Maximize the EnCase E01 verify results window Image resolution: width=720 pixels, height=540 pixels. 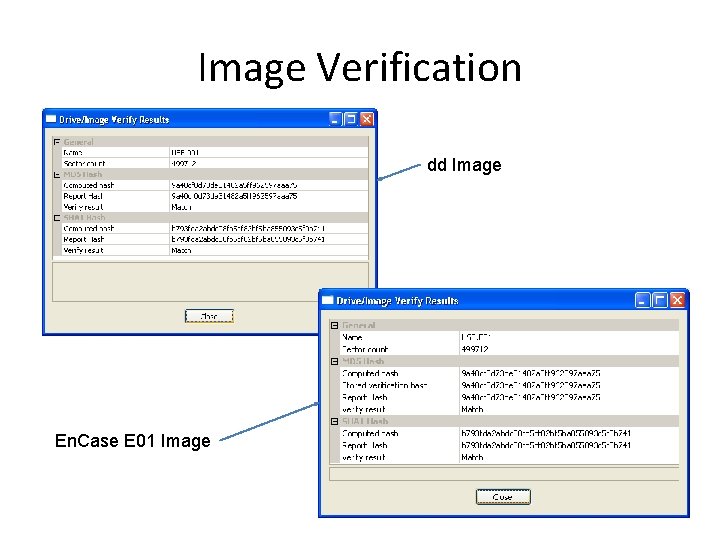(x=660, y=300)
